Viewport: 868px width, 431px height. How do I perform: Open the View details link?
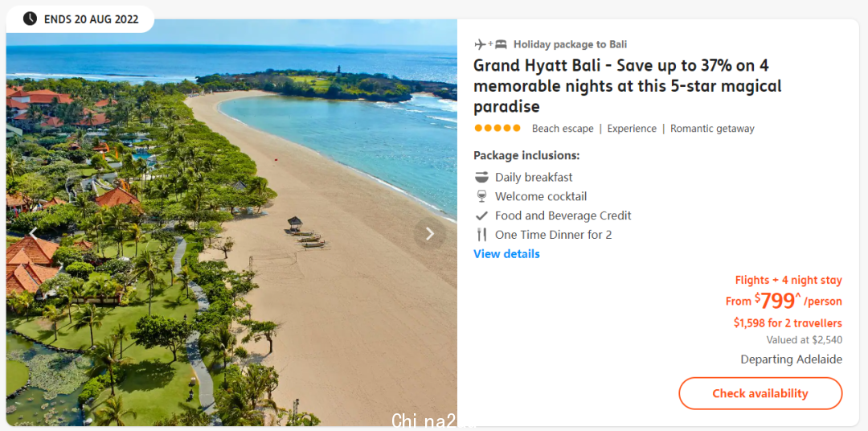(x=506, y=254)
